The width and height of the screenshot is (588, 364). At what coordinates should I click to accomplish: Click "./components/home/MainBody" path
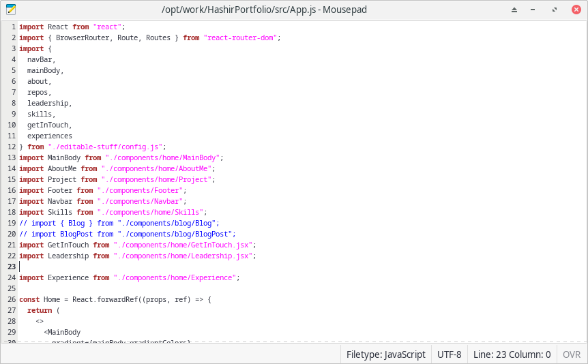(162, 157)
